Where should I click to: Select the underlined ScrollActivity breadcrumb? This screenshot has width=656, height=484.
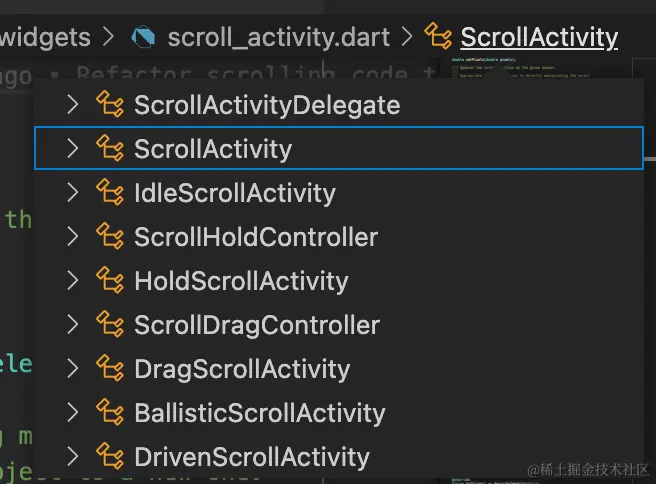(x=539, y=37)
